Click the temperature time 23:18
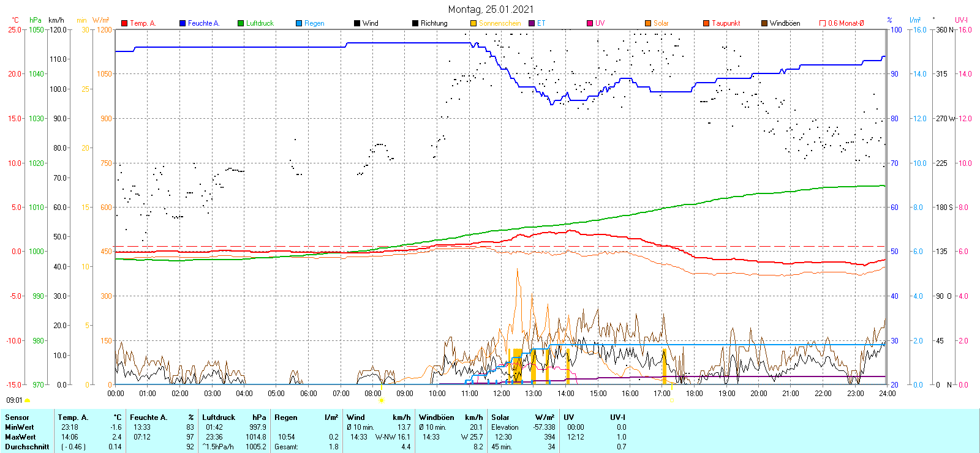The width and height of the screenshot is (980, 453). (69, 427)
